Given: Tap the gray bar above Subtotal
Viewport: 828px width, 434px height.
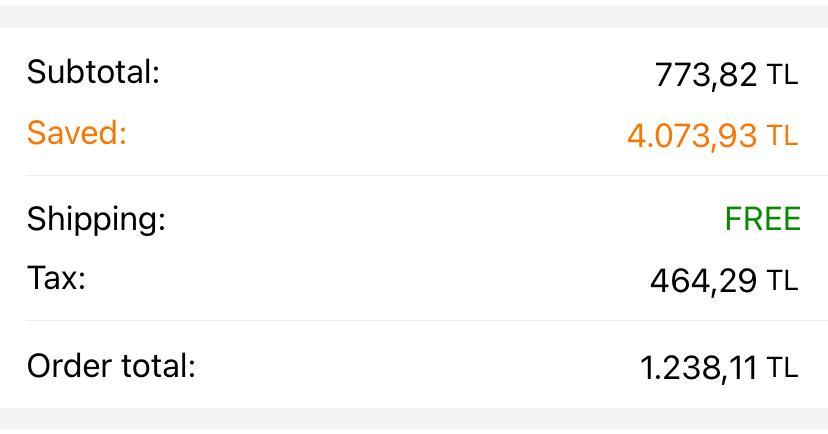Looking at the screenshot, I should 414,14.
